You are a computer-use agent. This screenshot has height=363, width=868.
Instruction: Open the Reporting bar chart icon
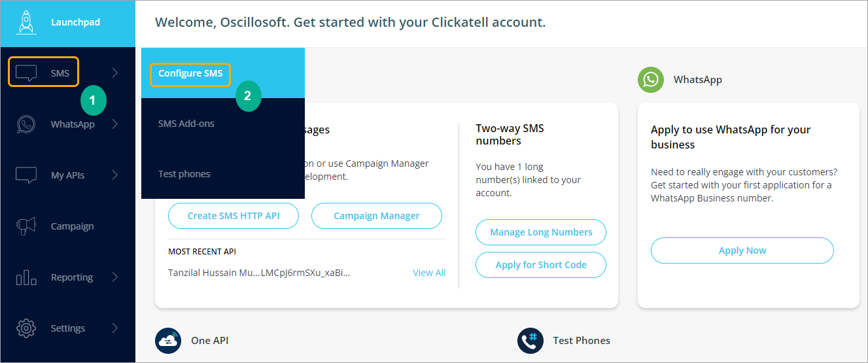pos(26,277)
